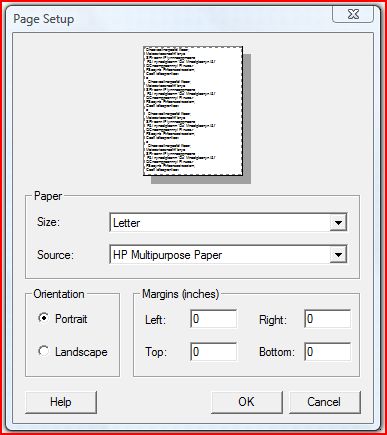The height and width of the screenshot is (435, 387).
Task: Click the Bottom margin input field
Action: click(x=327, y=352)
